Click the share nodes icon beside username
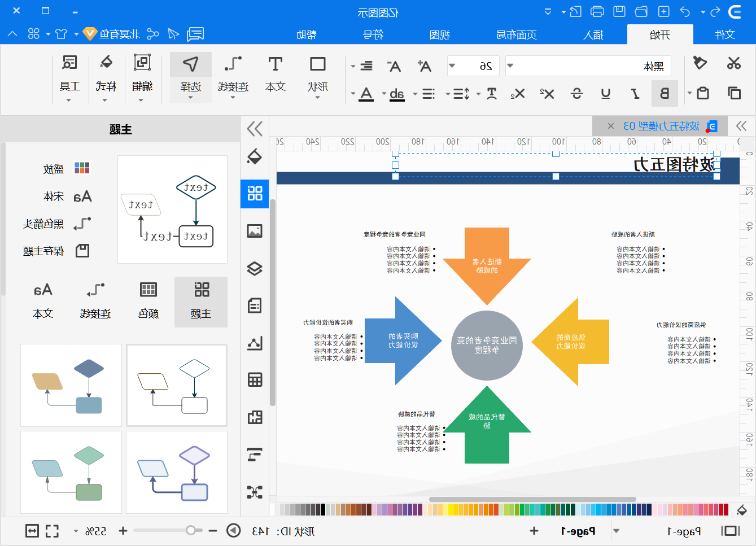 point(153,34)
